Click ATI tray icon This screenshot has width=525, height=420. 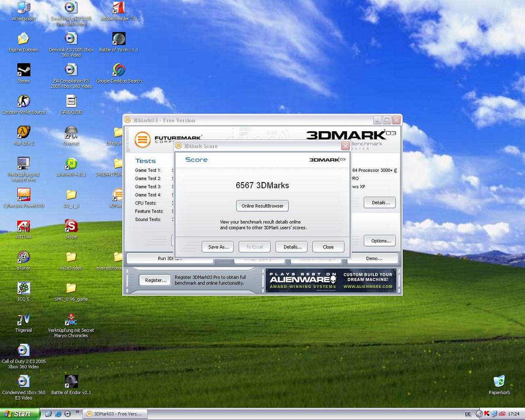(501, 414)
